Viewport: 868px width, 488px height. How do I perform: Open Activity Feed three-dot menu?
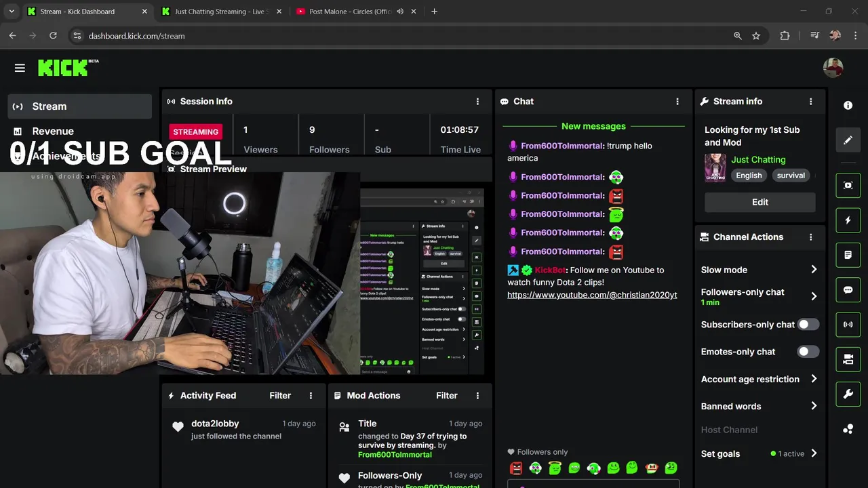point(311,396)
